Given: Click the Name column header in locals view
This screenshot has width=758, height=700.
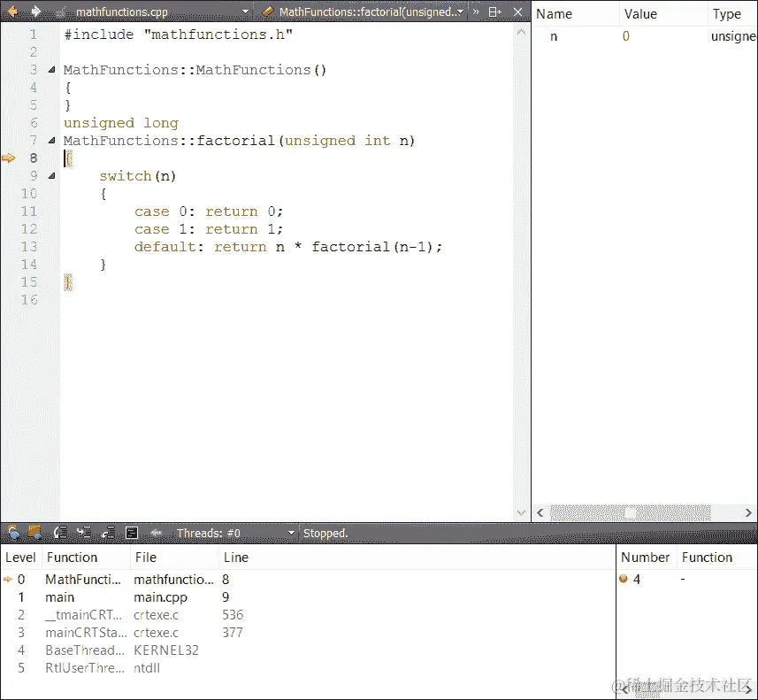Looking at the screenshot, I should coord(554,14).
